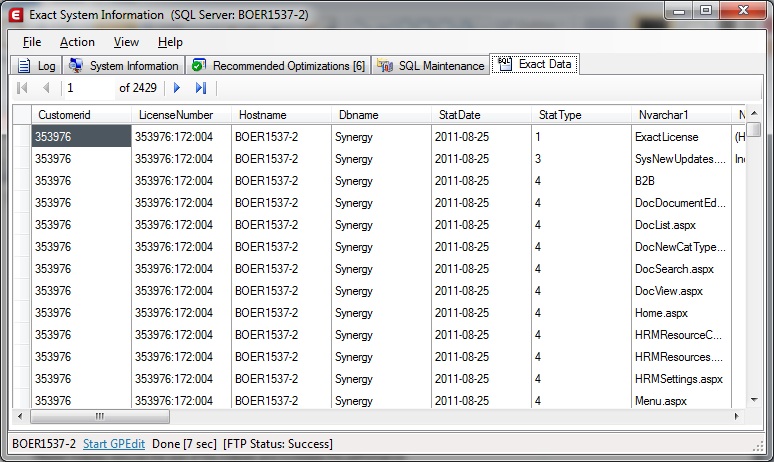The width and height of the screenshot is (774, 462).
Task: Go to the previous record arrow
Action: (x=46, y=88)
